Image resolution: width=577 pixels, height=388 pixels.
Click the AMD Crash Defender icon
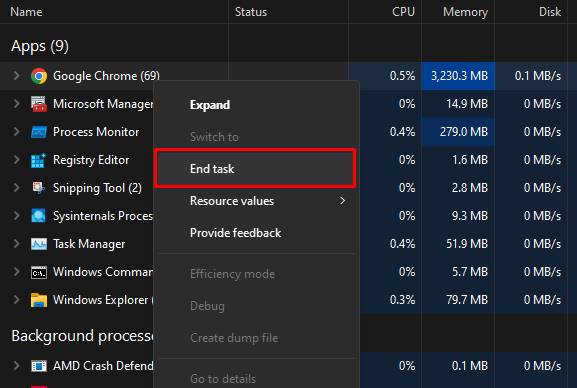39,366
